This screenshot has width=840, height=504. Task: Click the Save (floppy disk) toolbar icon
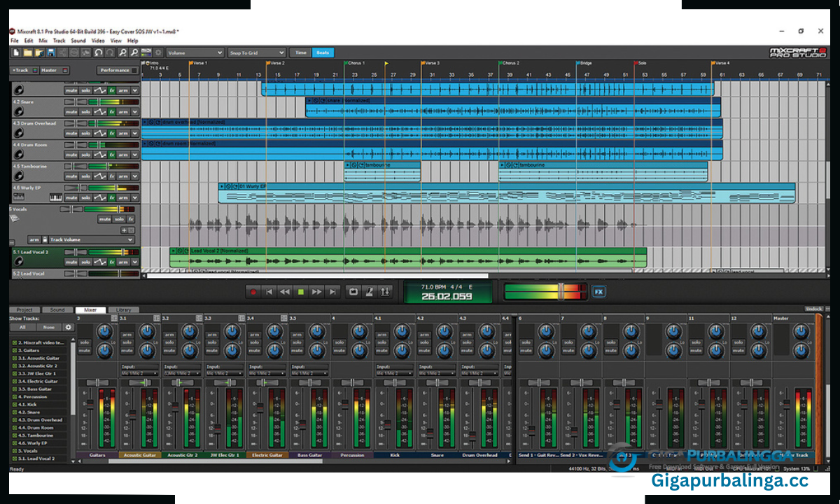[x=50, y=52]
